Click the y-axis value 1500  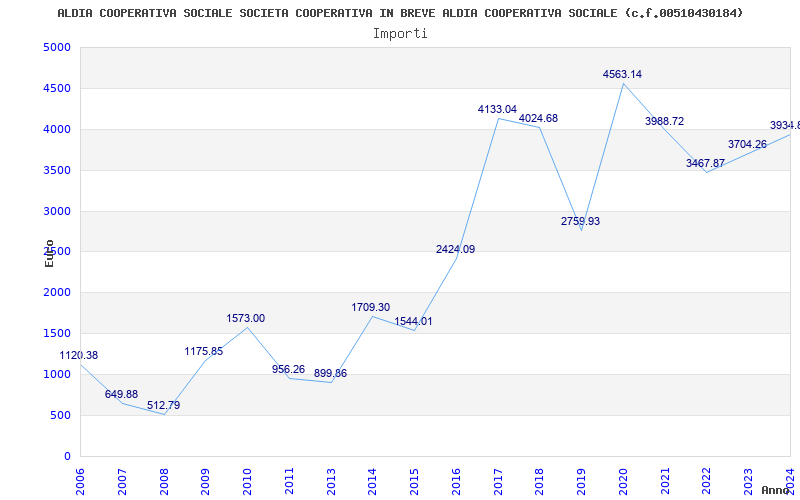[x=57, y=334]
